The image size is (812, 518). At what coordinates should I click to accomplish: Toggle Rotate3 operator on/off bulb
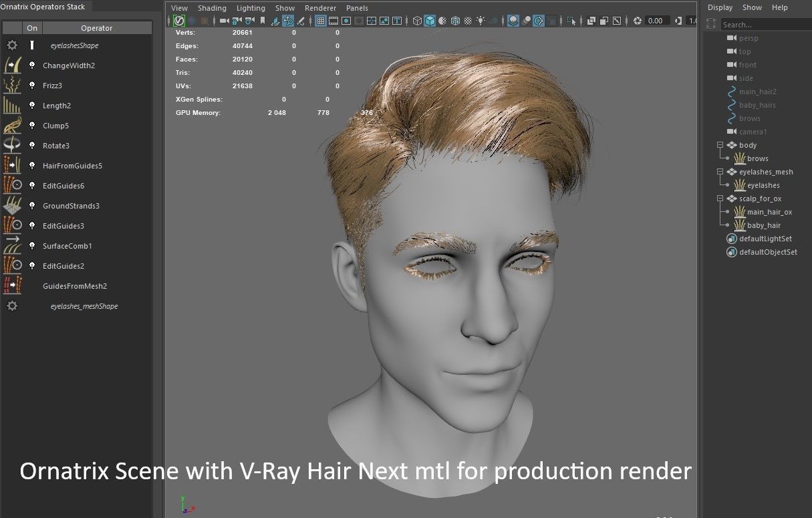[x=31, y=146]
